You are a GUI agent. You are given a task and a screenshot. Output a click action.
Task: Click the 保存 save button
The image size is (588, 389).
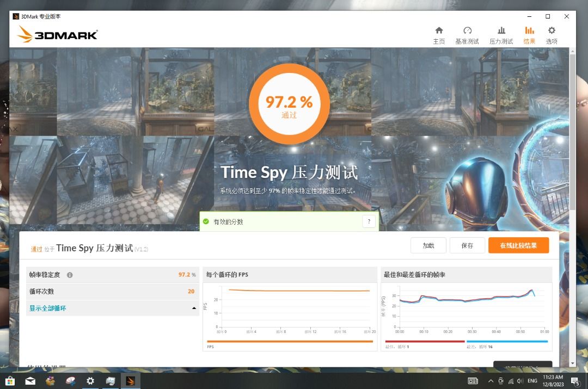coord(467,245)
